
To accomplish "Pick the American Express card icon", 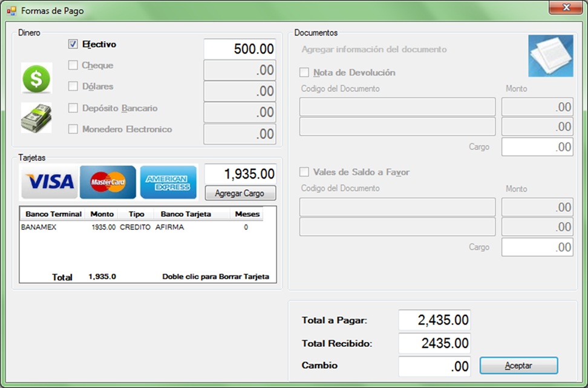I will pyautogui.click(x=168, y=182).
